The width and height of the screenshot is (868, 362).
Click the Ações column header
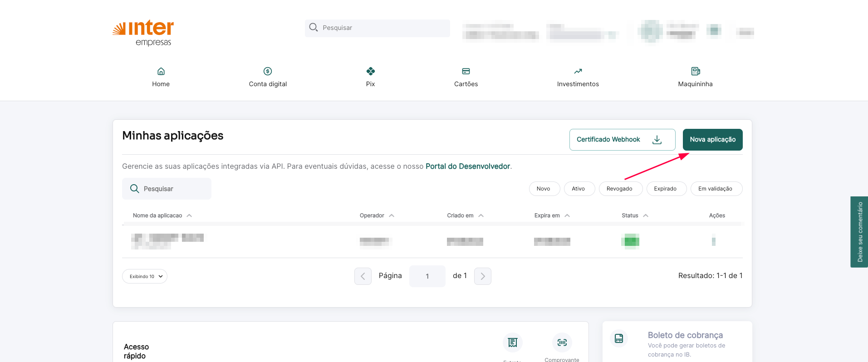point(717,215)
